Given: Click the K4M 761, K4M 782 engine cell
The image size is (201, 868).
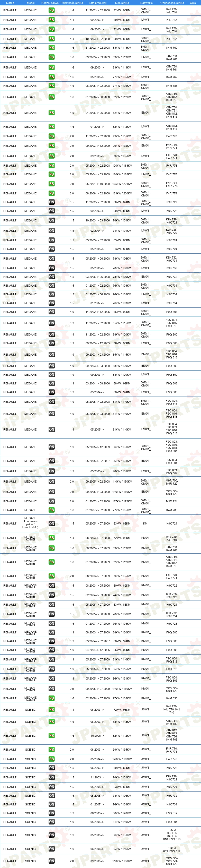Looking at the screenshot, I should (x=172, y=722).
